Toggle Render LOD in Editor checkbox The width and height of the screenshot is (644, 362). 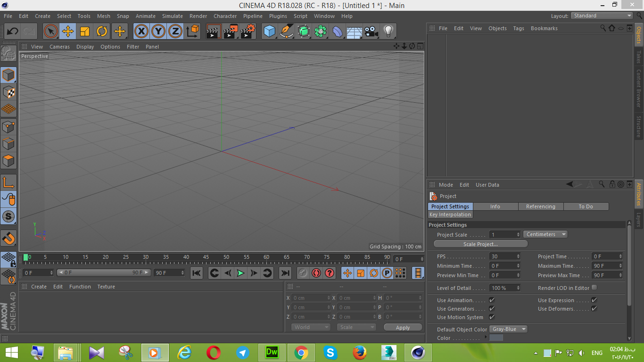pyautogui.click(x=594, y=288)
